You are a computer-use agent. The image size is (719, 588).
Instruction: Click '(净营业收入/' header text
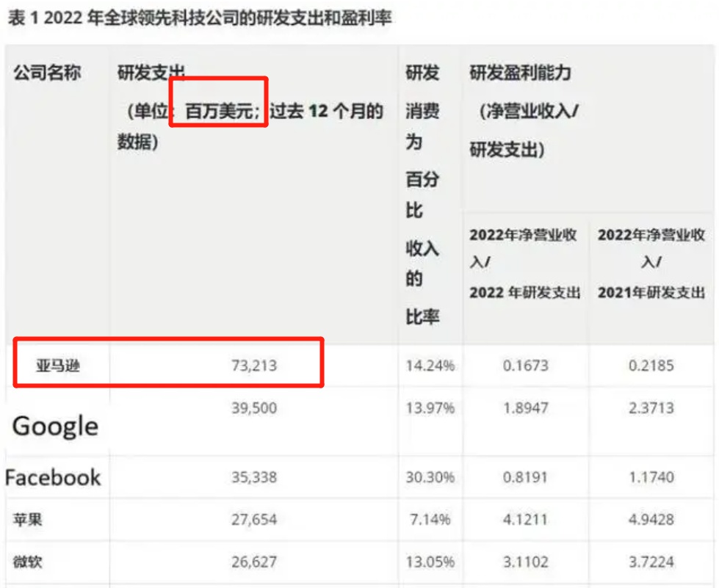pyautogui.click(x=530, y=111)
